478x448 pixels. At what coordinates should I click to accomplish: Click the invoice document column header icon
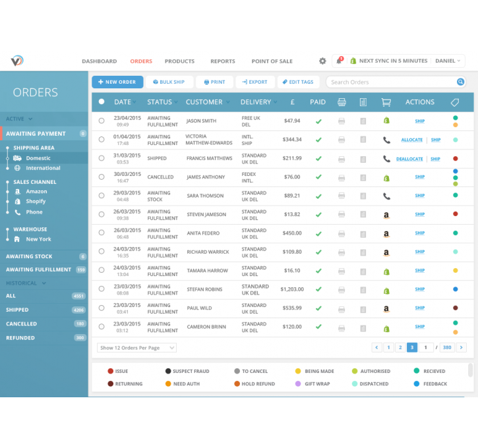pos(363,102)
